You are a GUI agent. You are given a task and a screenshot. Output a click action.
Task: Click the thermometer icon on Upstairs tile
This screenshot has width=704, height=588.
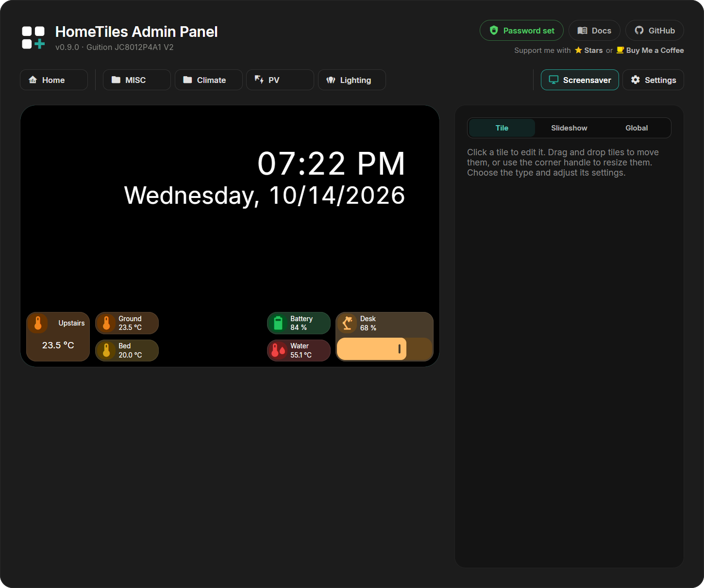point(38,323)
